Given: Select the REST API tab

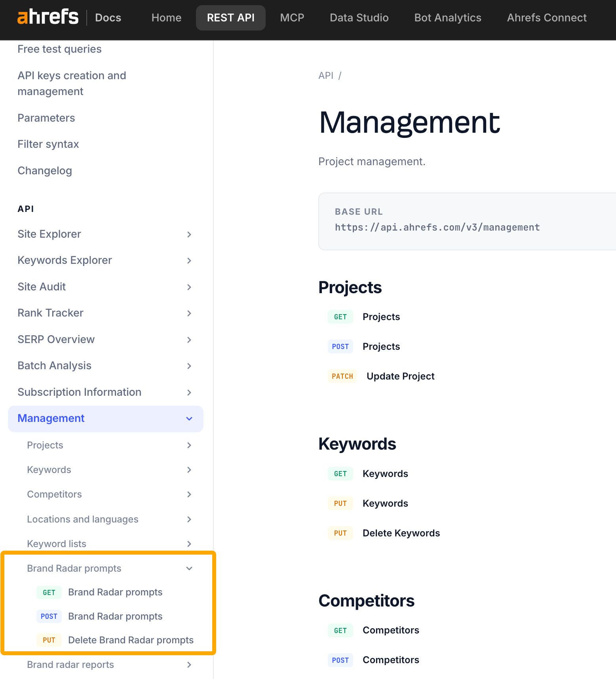Looking at the screenshot, I should pos(231,18).
